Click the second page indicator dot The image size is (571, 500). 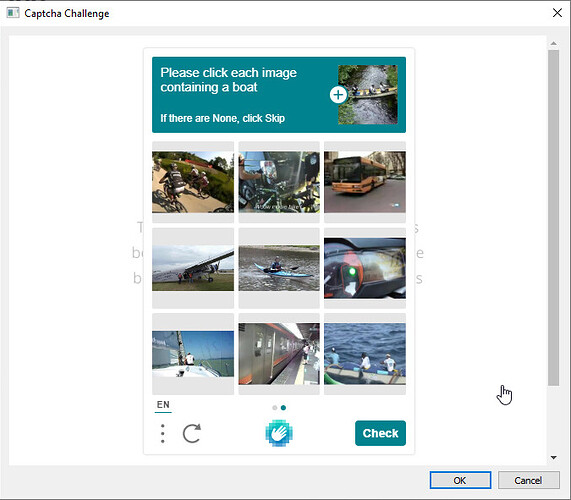pos(283,408)
